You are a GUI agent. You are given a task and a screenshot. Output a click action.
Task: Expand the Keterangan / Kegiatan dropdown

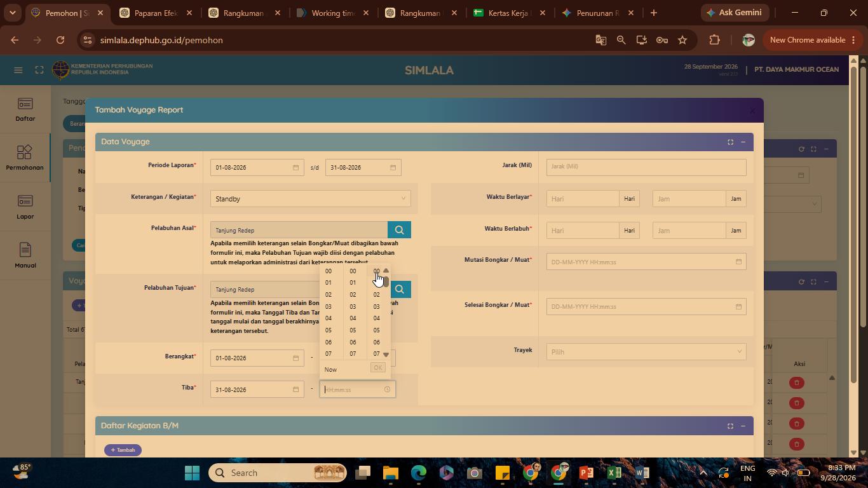[310, 199]
